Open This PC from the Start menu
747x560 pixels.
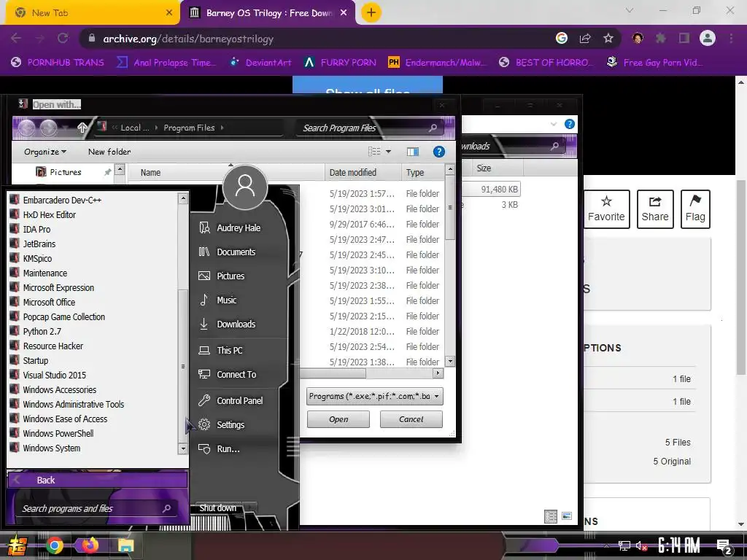pyautogui.click(x=229, y=350)
